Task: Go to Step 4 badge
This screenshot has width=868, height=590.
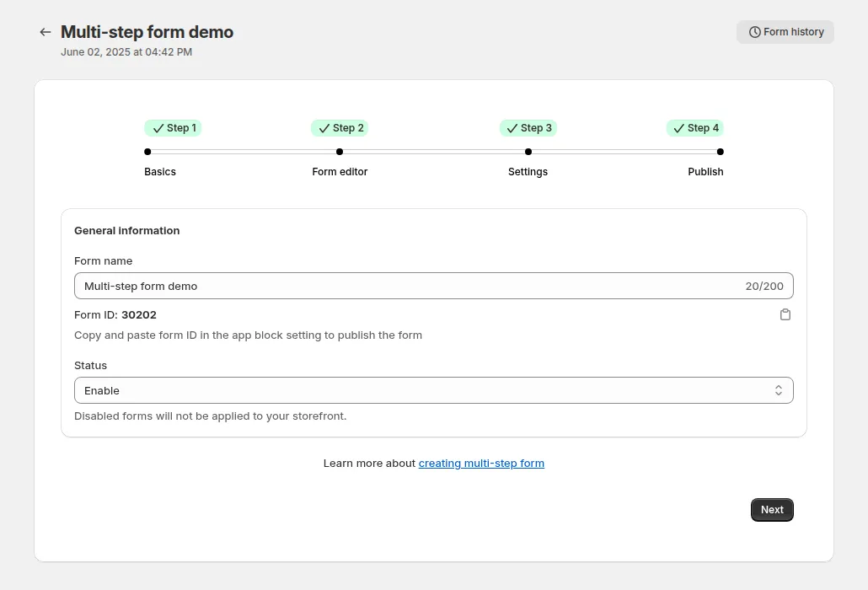Action: (694, 128)
